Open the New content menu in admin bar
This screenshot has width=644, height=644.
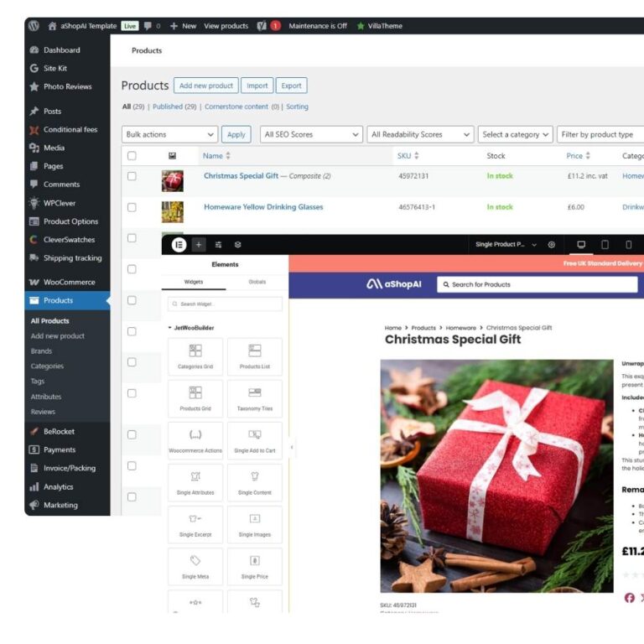pyautogui.click(x=183, y=26)
